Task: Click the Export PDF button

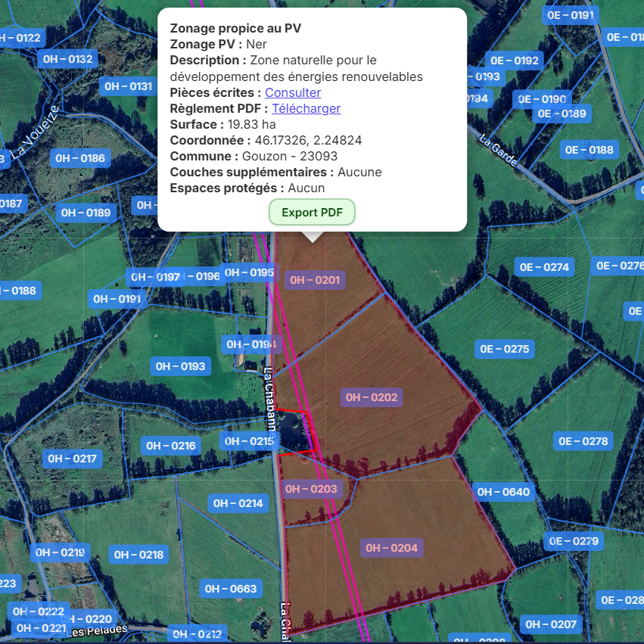Action: click(312, 213)
